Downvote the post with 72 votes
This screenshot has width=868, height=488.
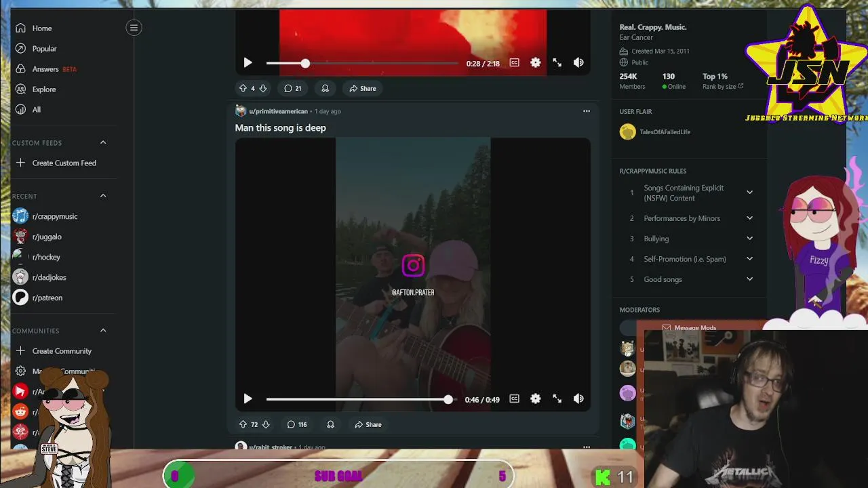coord(266,424)
